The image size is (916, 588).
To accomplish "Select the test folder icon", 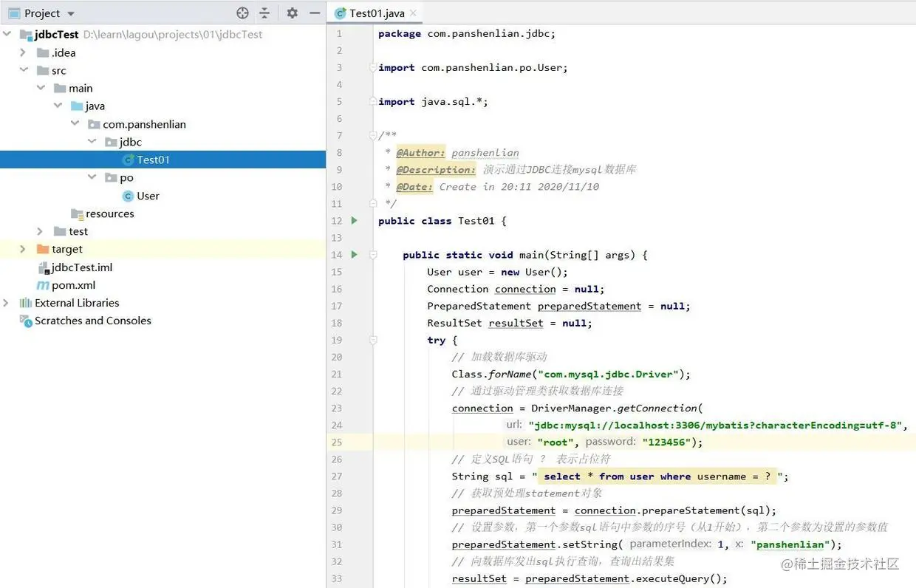I will coord(60,231).
